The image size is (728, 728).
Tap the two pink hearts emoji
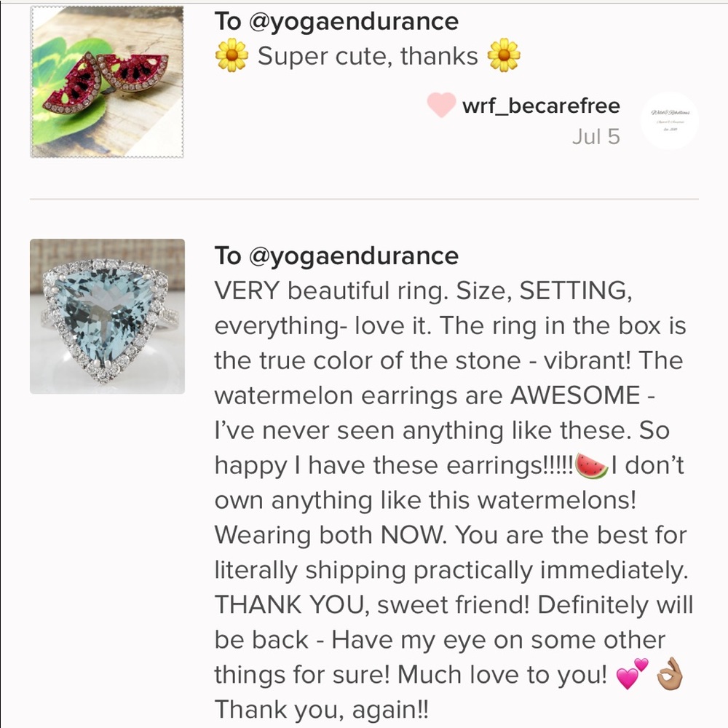pos(631,673)
